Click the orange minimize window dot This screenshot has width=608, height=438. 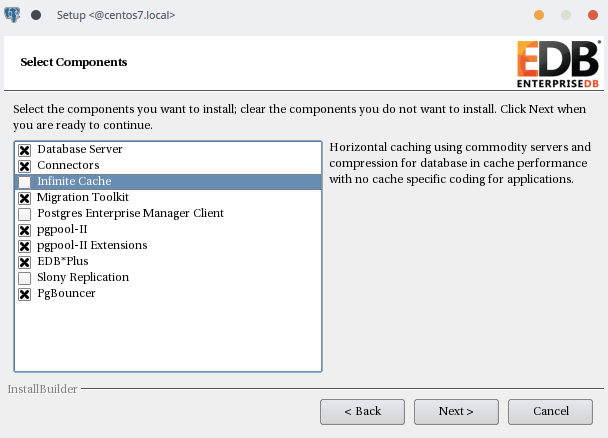click(x=539, y=15)
